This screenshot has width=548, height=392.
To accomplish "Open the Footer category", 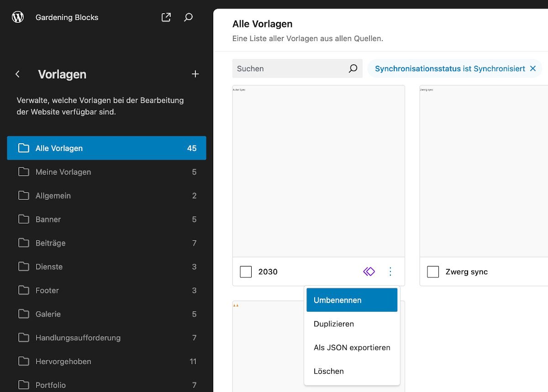I will point(107,290).
